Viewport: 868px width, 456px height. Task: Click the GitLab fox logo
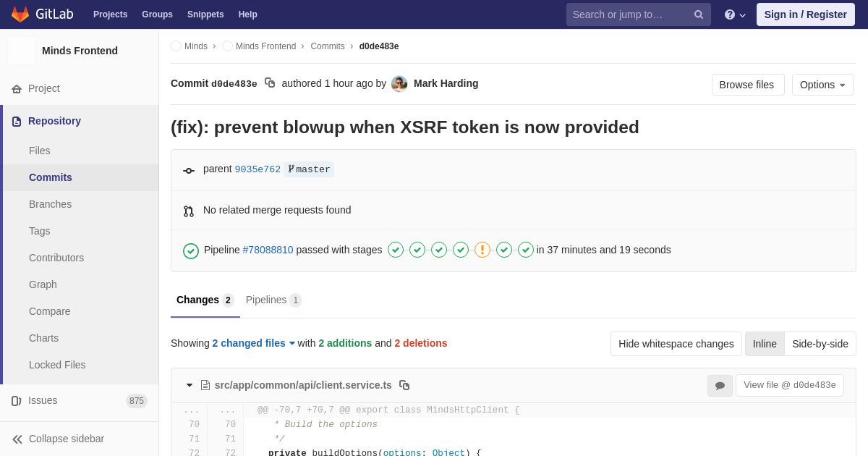(20, 14)
